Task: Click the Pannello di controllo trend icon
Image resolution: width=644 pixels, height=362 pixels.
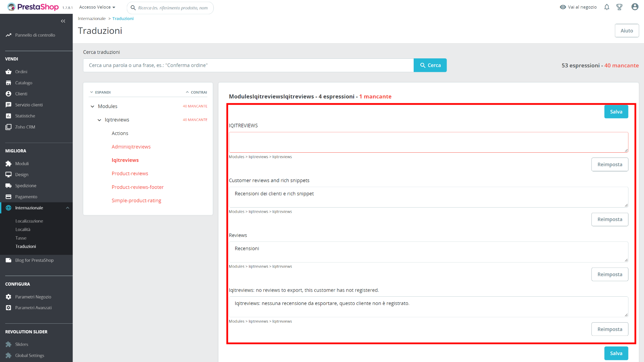Action: [9, 35]
